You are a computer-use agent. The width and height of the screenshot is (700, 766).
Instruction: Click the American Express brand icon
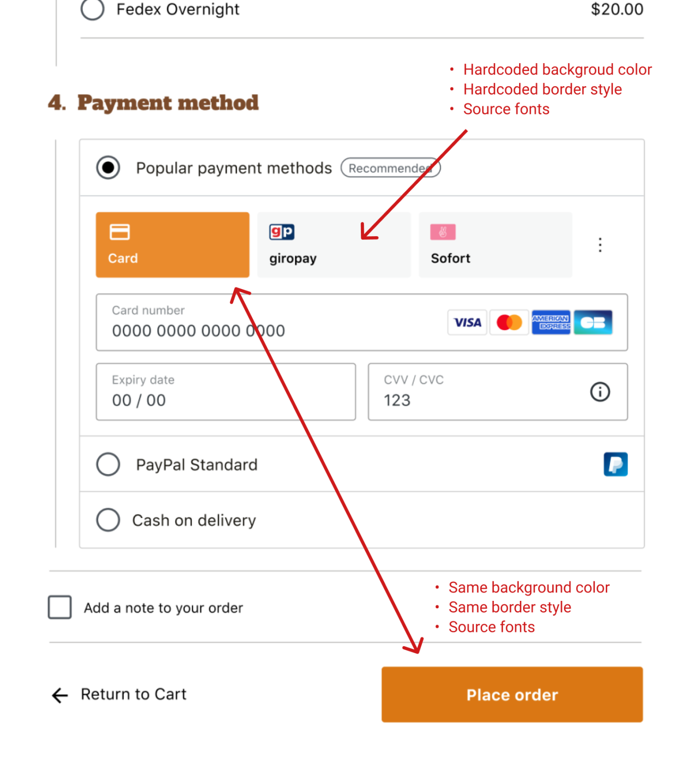coord(551,322)
